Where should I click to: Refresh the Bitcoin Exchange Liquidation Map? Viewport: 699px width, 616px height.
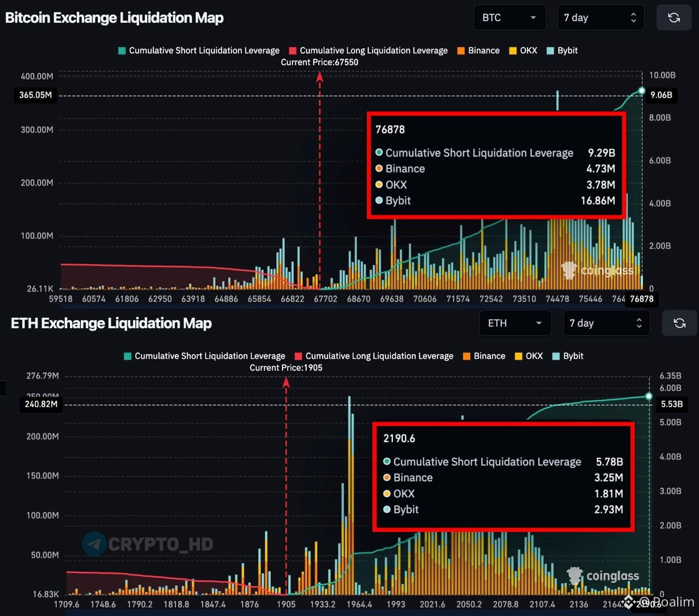(674, 17)
